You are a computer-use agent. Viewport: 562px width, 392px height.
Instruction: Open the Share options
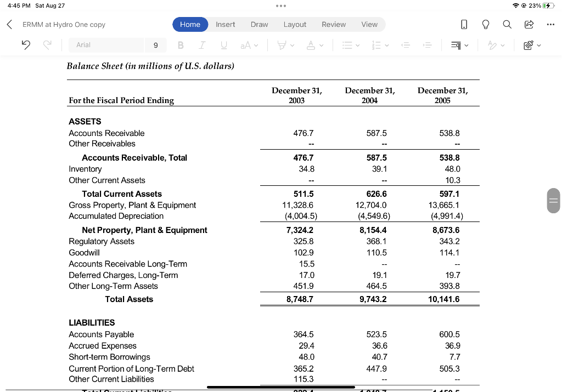(x=529, y=24)
